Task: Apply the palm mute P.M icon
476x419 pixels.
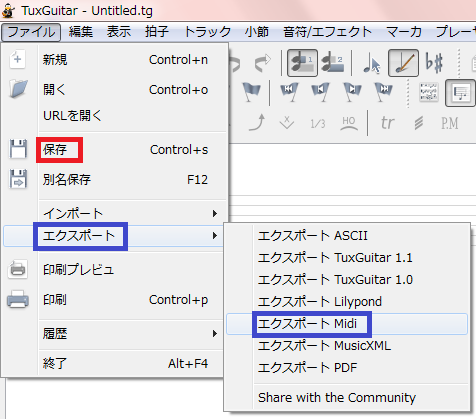Action: point(450,123)
